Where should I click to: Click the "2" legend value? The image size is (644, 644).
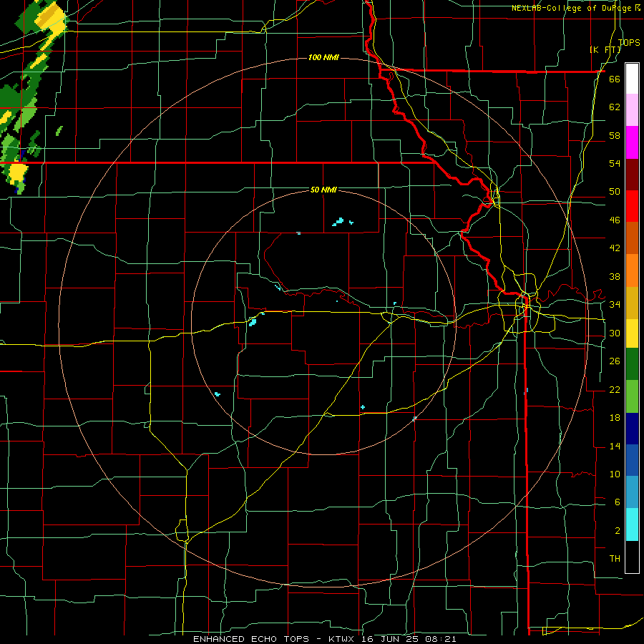pos(617,531)
